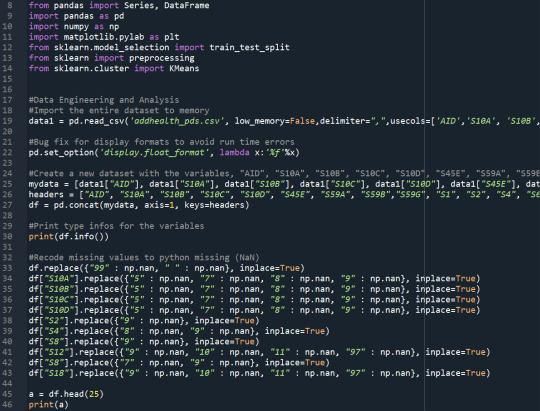Click 'df["S18"]' on line 43
The height and width of the screenshot is (411, 540).
(x=52, y=373)
